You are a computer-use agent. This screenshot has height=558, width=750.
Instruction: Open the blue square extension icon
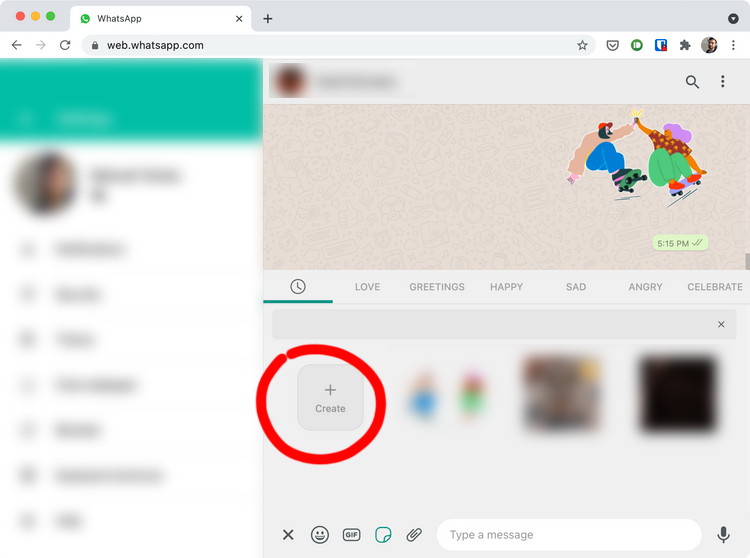pos(661,45)
